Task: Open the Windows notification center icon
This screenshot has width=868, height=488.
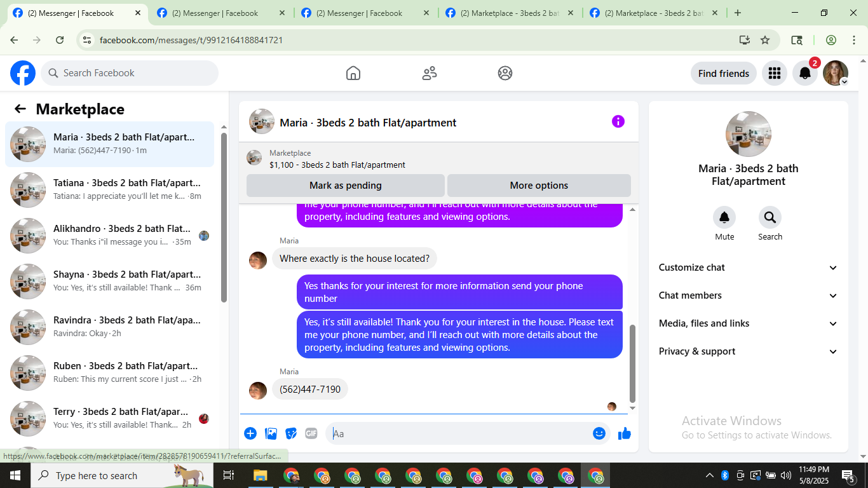Action: click(x=848, y=475)
